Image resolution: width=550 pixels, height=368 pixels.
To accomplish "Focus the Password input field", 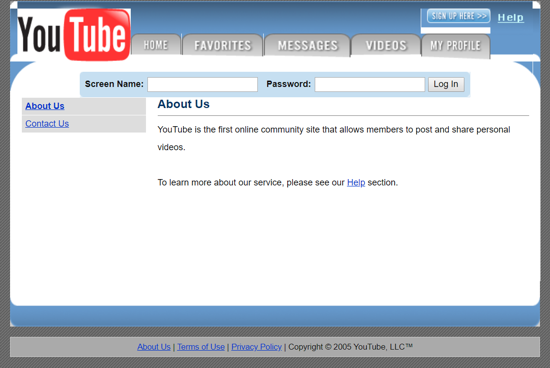I will tap(370, 85).
